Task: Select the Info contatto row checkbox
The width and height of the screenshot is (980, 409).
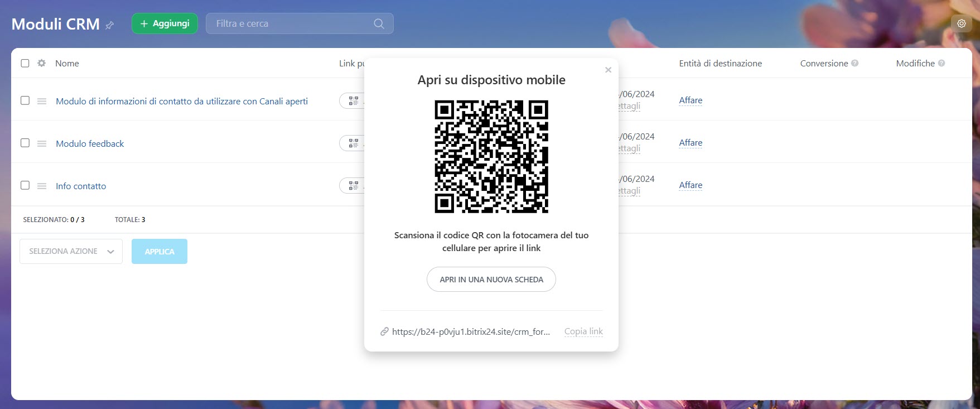Action: (x=25, y=185)
